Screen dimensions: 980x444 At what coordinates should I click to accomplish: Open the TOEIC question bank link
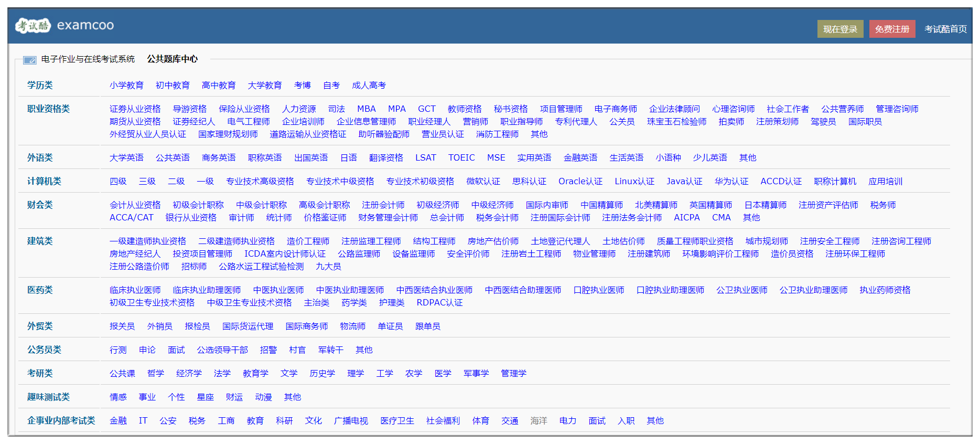click(x=461, y=158)
